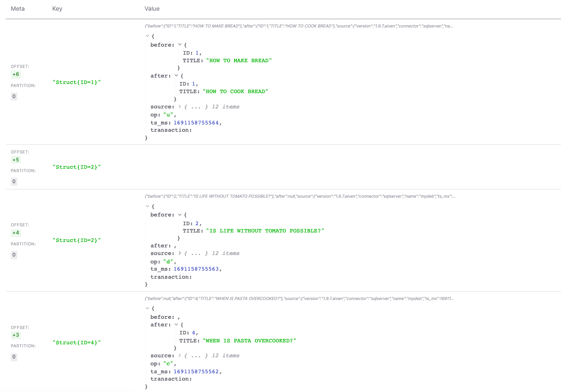561x392 pixels.
Task: Collapse the root JSON of the offset +3 message
Action: tap(147, 308)
